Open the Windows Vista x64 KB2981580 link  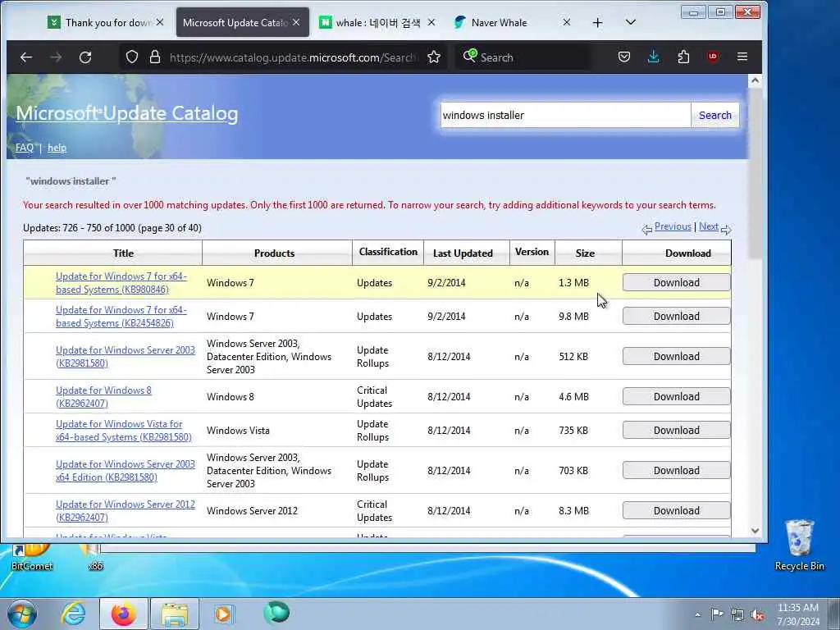click(124, 431)
